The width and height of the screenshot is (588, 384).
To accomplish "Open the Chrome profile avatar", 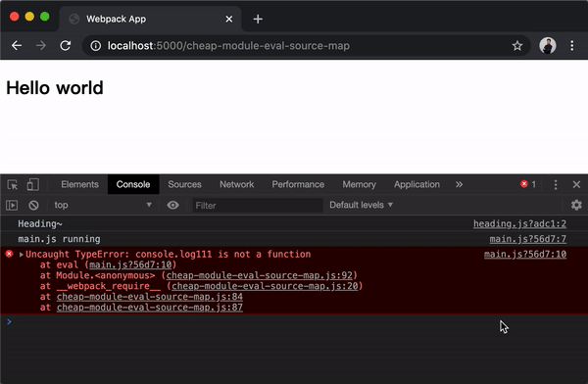I will point(548,46).
